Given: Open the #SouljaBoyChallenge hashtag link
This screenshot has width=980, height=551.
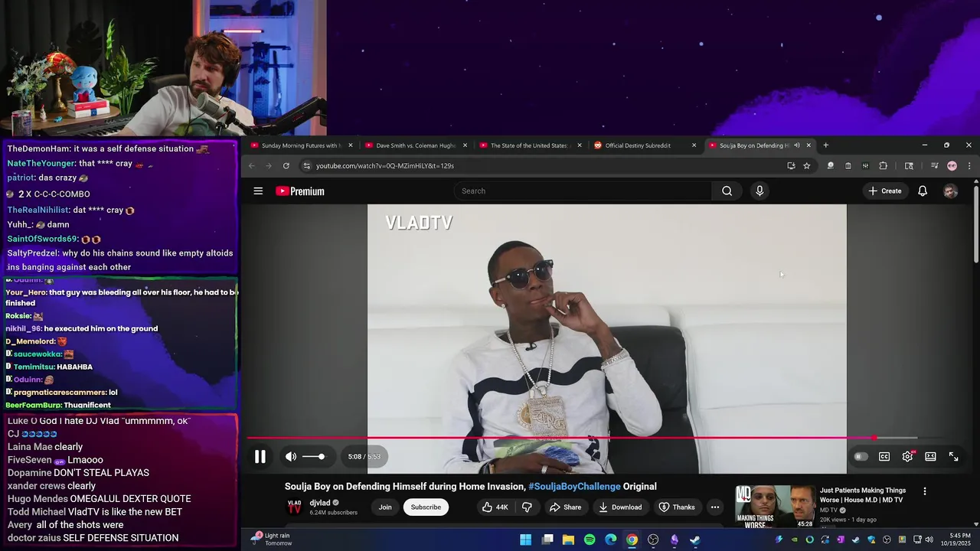Looking at the screenshot, I should click(574, 487).
